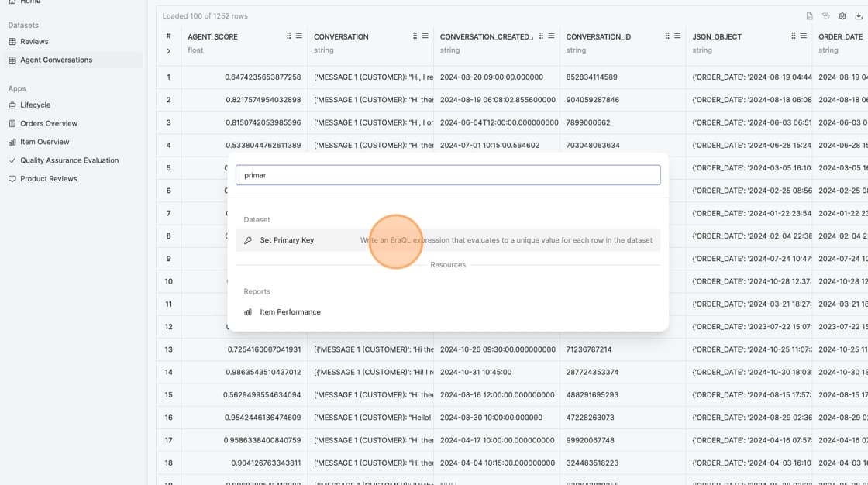Select the Agent Conversations dataset
The height and width of the screenshot is (485, 868).
tap(56, 60)
